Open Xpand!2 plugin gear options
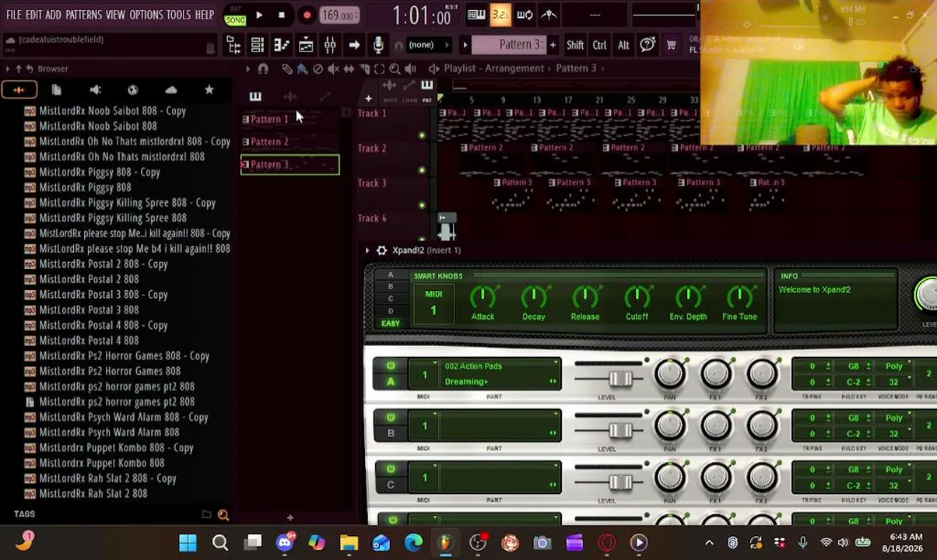Screen dimensions: 937x560 coord(381,250)
